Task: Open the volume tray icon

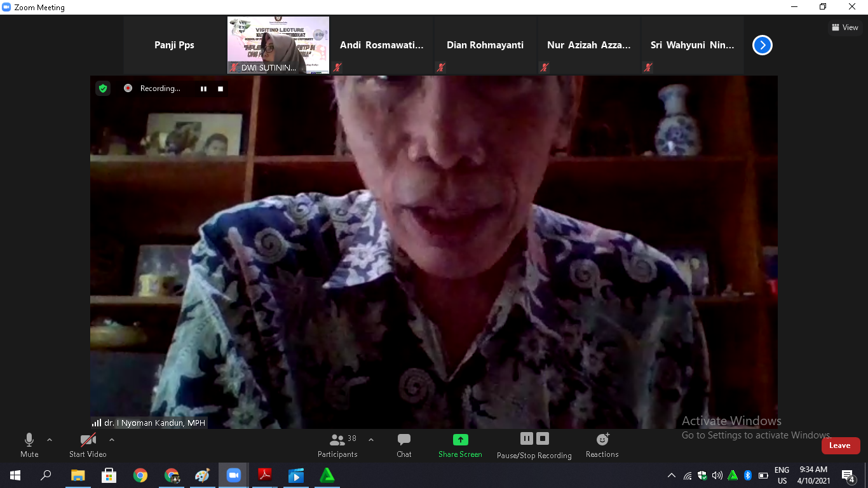Action: tap(717, 475)
